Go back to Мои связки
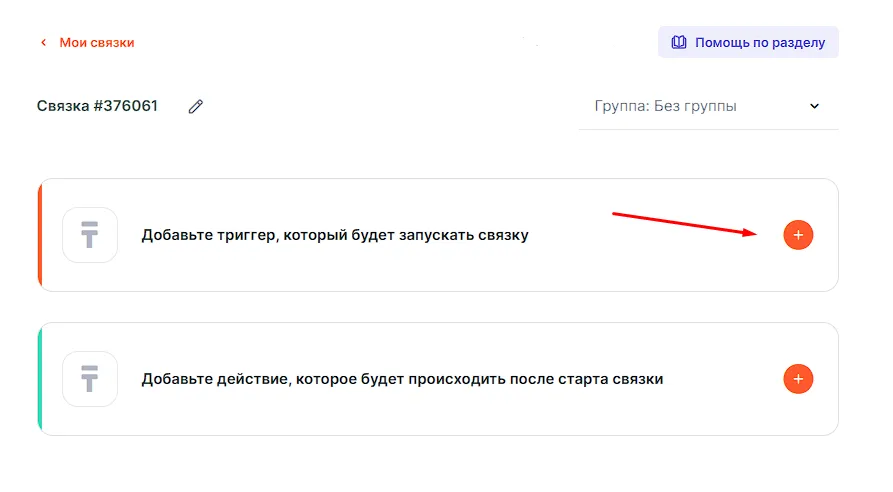Viewport: 893px width, 492px height. pos(96,43)
